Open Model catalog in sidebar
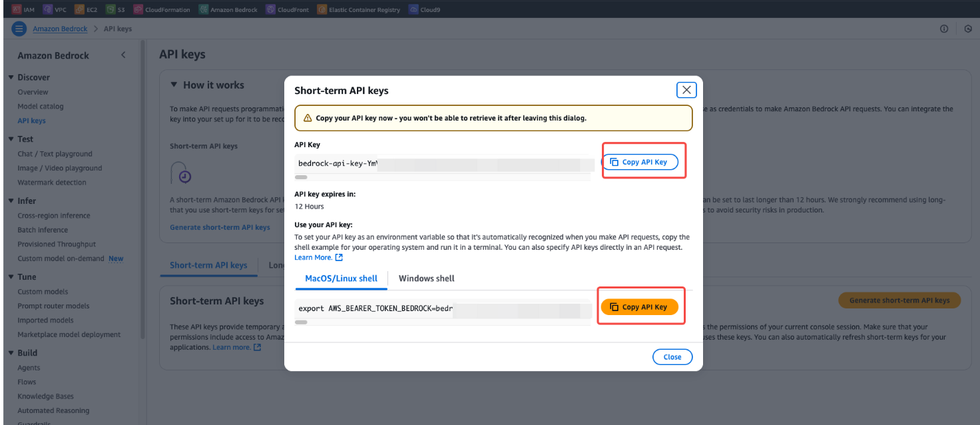Viewport: 980px width, 425px height. (41, 107)
